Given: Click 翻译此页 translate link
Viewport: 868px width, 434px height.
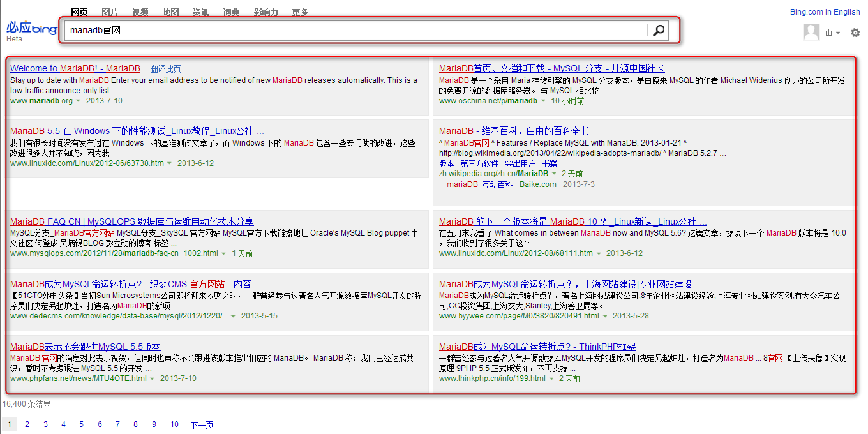Looking at the screenshot, I should [x=165, y=69].
